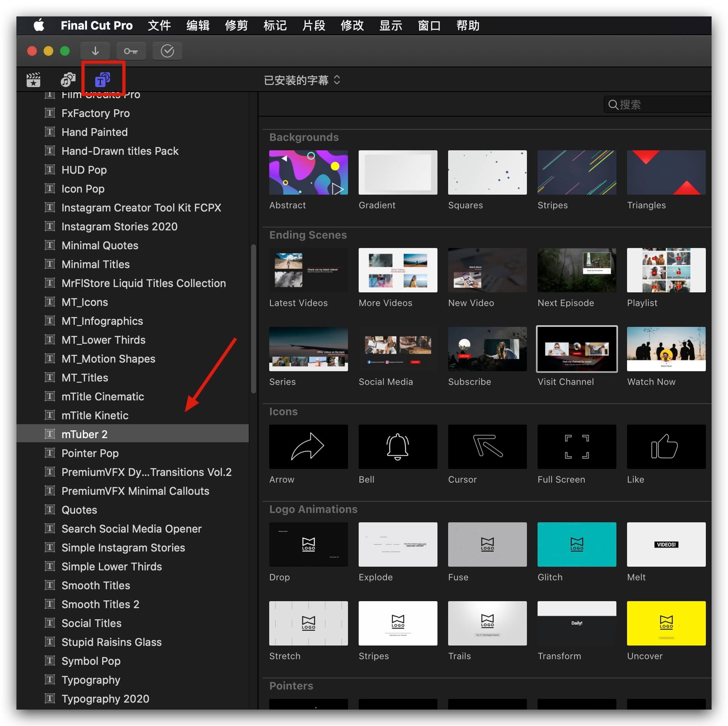The width and height of the screenshot is (728, 726).
Task: Click the T icon beside HUD Pop
Action: coord(50,170)
